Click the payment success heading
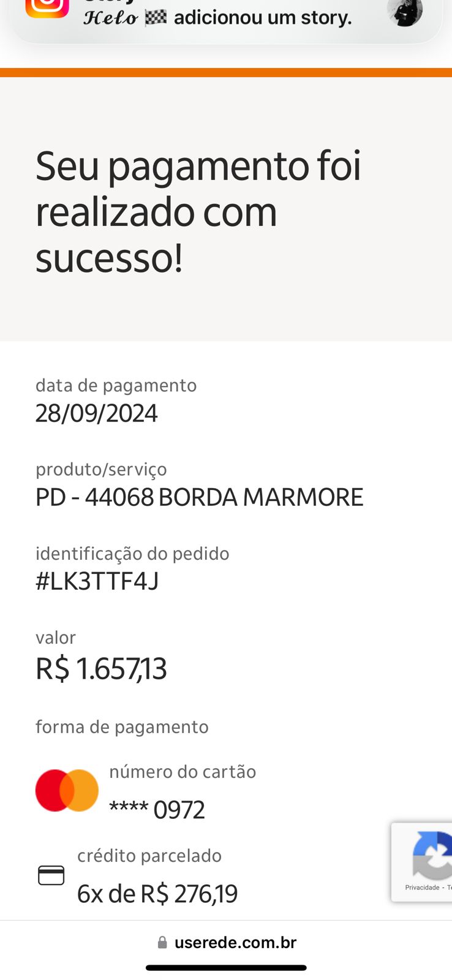Viewport: 452px width, 980px height. click(198, 212)
